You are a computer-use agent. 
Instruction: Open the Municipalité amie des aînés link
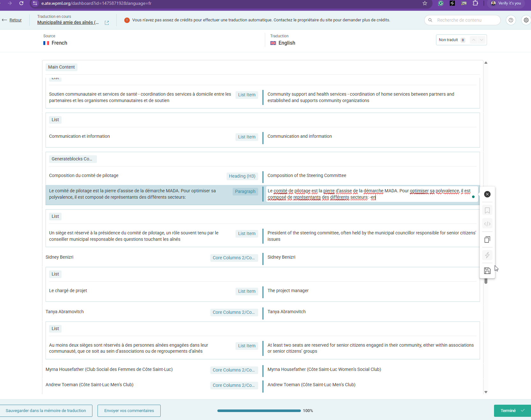68,22
